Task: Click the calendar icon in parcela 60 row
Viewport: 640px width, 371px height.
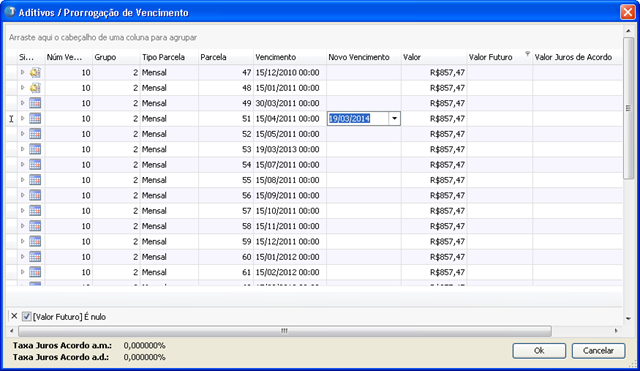Action: tap(35, 257)
